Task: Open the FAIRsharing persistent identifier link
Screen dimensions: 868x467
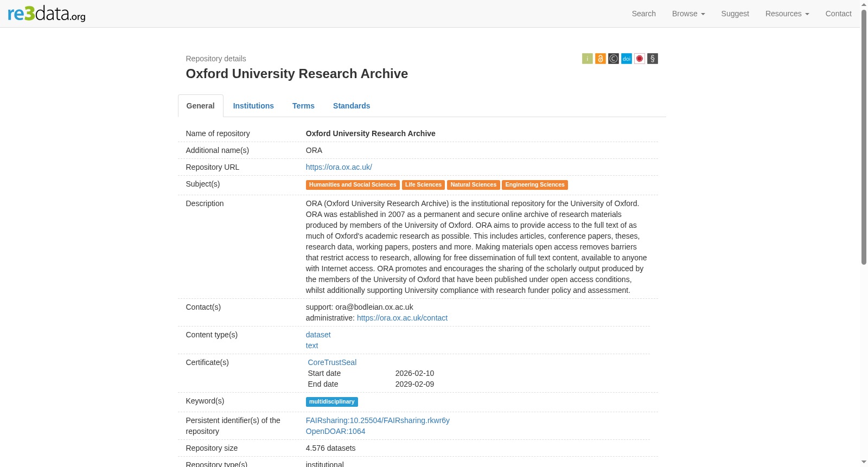Action: 378,420
